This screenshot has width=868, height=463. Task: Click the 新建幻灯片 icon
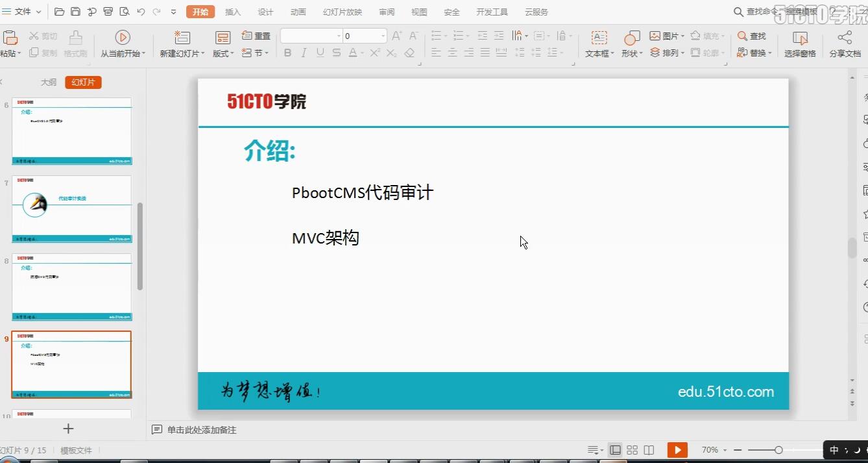tap(182, 37)
